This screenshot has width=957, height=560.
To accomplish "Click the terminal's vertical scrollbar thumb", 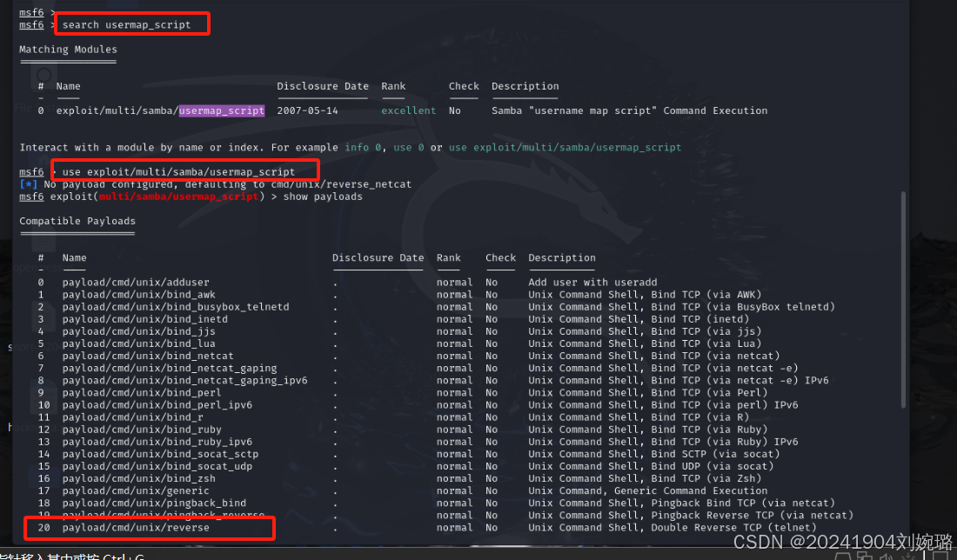I will pyautogui.click(x=903, y=300).
